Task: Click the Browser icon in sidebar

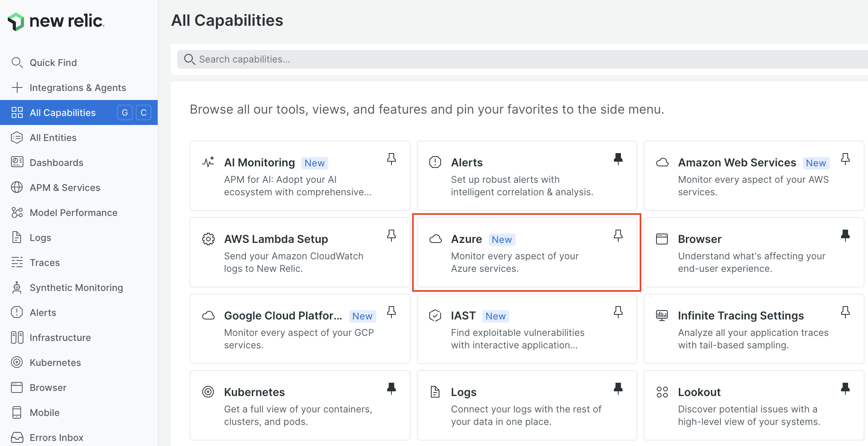Action: 17,387
